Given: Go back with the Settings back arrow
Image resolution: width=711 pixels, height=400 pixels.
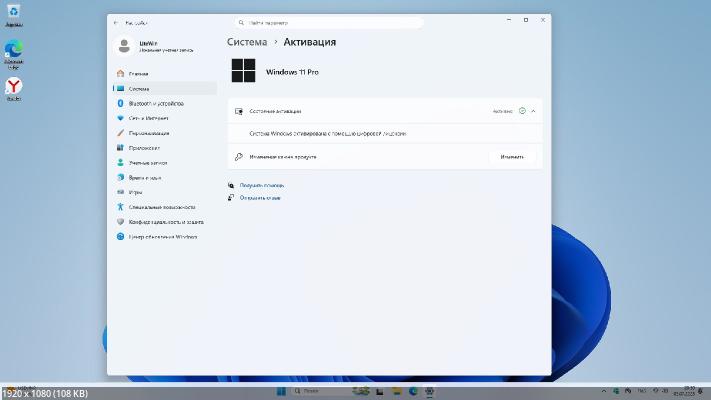Looking at the screenshot, I should tap(116, 22).
